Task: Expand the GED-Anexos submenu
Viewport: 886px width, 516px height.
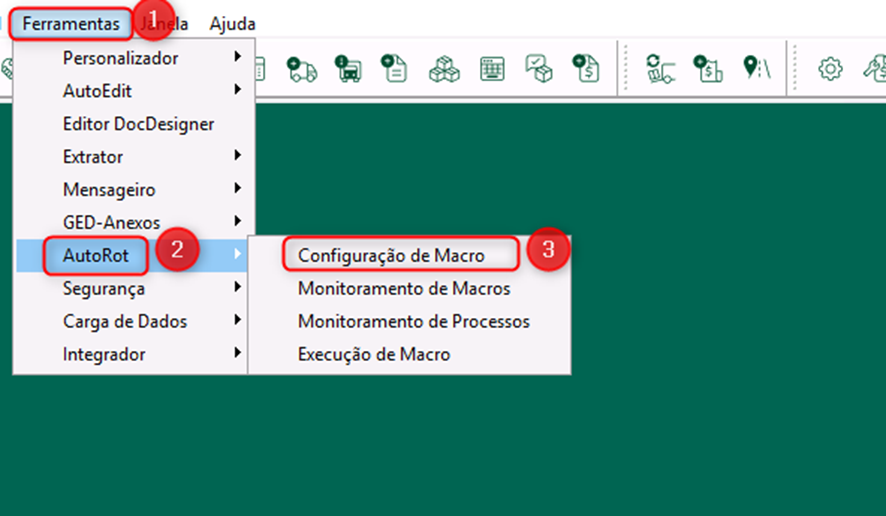Action: (134, 222)
